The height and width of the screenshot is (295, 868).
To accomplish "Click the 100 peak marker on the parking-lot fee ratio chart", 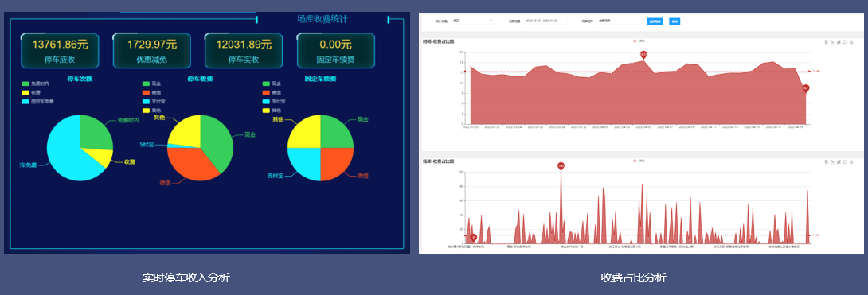I will pos(561,165).
